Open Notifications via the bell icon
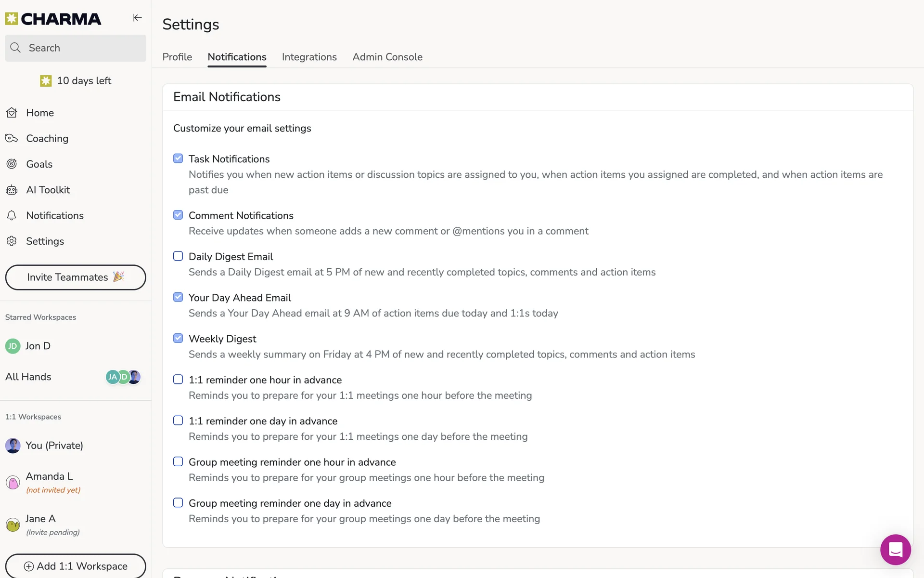Screen dimensions: 924x578 12,215
